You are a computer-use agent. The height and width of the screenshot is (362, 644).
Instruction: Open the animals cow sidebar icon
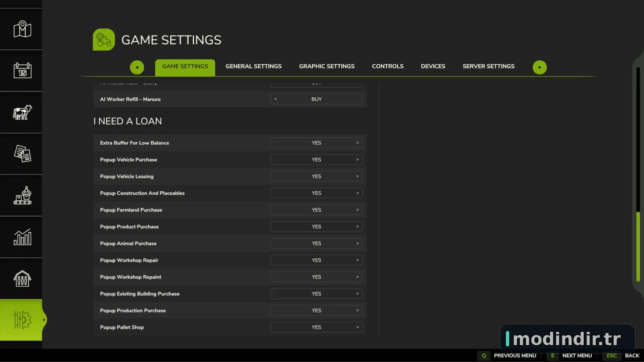click(22, 112)
